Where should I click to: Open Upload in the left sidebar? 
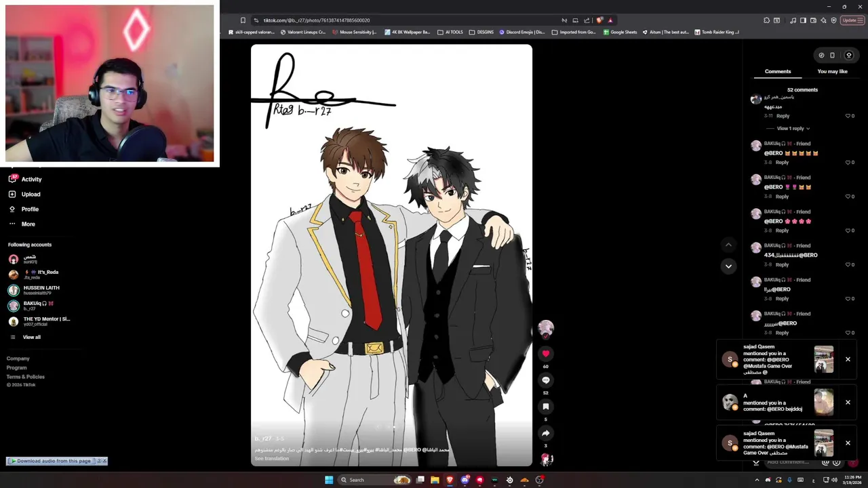pos(25,194)
